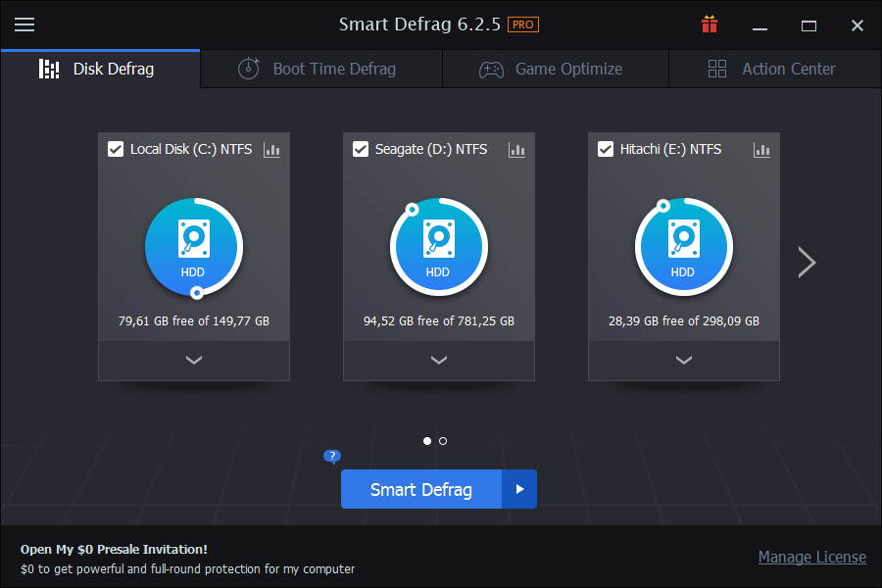This screenshot has width=882, height=588.
Task: Click "28,39 GB free of 298,09 GB" text
Action: 684,320
